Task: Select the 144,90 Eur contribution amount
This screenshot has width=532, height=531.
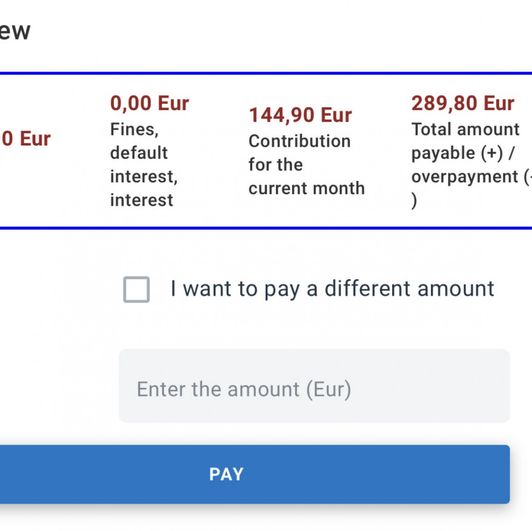Action: [300, 115]
